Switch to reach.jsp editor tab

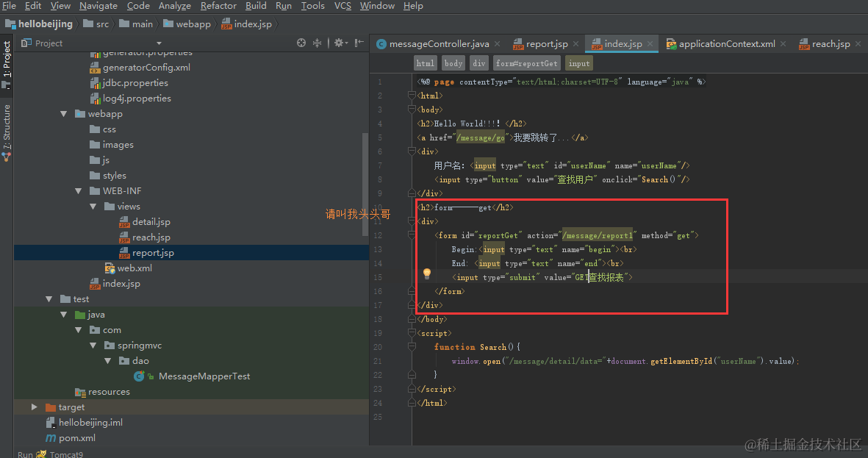point(831,44)
